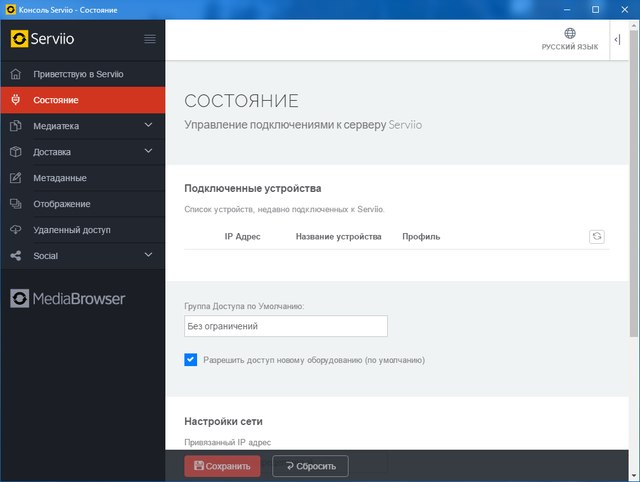Expand the Social submenu chevron
Screen dimensions: 640x482
(x=149, y=256)
